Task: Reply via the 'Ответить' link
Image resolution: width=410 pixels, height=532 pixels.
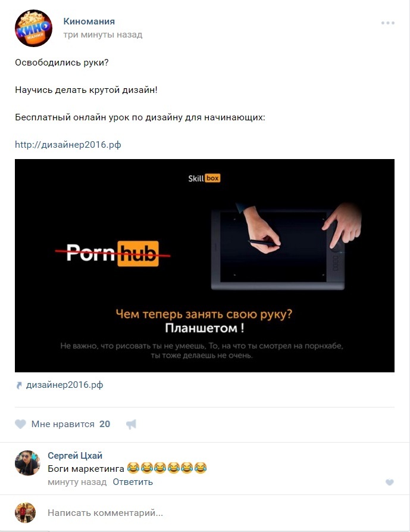Action: pyautogui.click(x=133, y=482)
